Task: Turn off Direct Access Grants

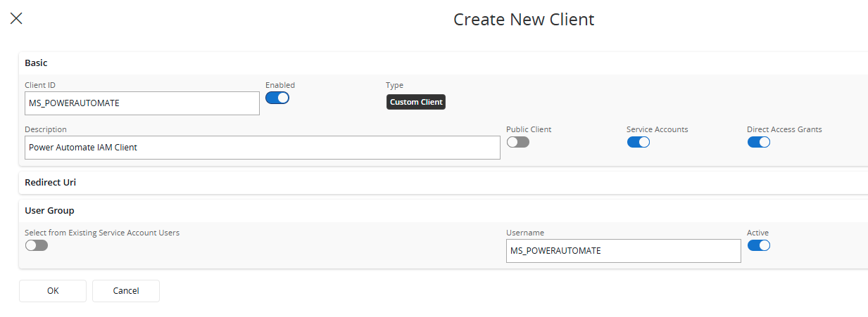Action: click(x=758, y=142)
